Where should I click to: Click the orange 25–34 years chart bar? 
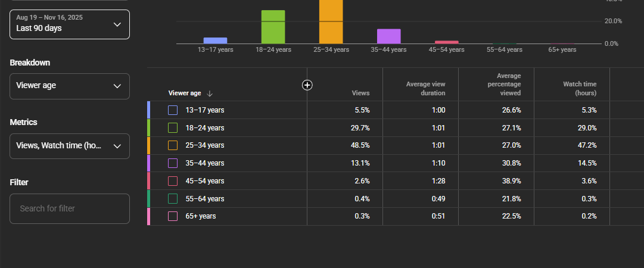tap(331, 22)
